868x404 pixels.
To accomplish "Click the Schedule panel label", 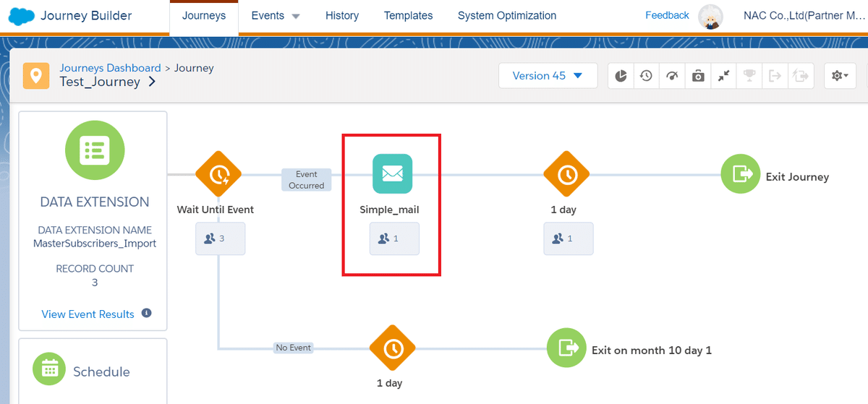I will pos(101,371).
